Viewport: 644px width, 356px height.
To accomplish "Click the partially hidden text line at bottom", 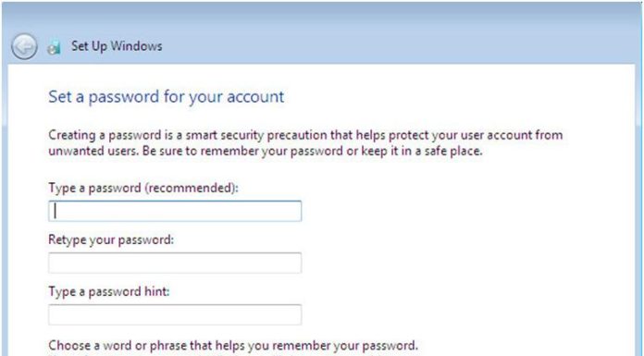I will pyautogui.click(x=233, y=354).
